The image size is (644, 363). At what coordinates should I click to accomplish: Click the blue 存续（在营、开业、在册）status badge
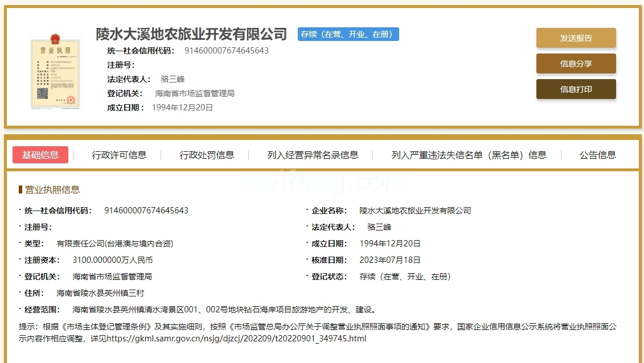348,34
